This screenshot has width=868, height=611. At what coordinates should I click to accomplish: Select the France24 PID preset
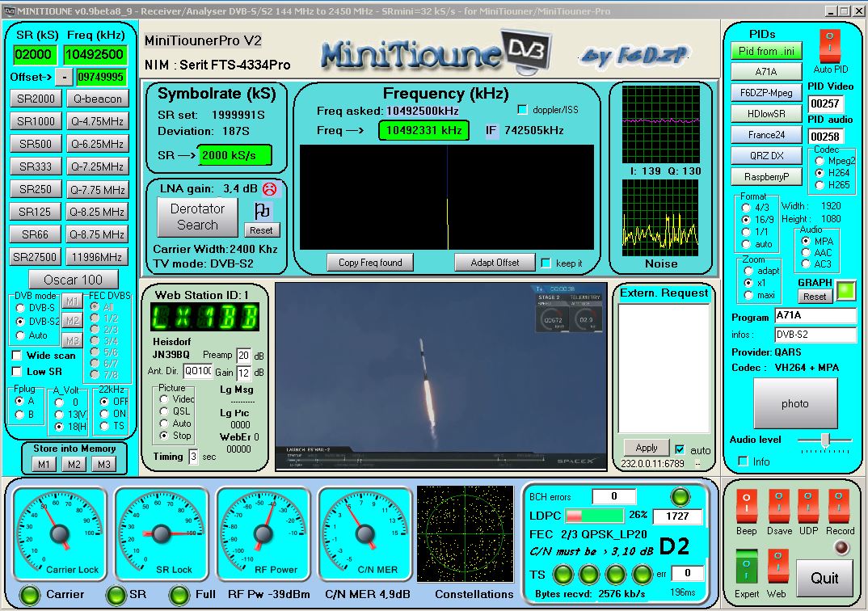click(766, 134)
